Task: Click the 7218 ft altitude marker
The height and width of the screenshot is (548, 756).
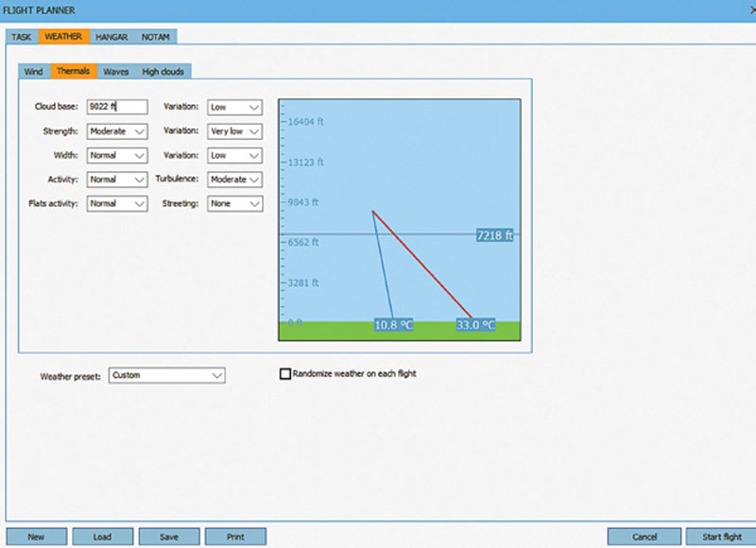Action: coord(494,235)
